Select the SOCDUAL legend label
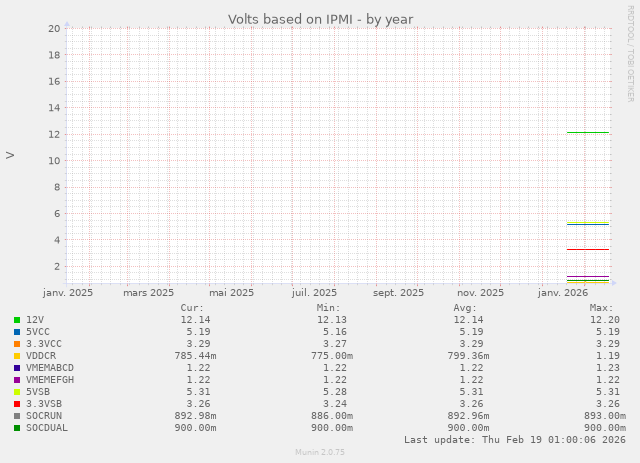640x463 pixels. click(x=47, y=428)
